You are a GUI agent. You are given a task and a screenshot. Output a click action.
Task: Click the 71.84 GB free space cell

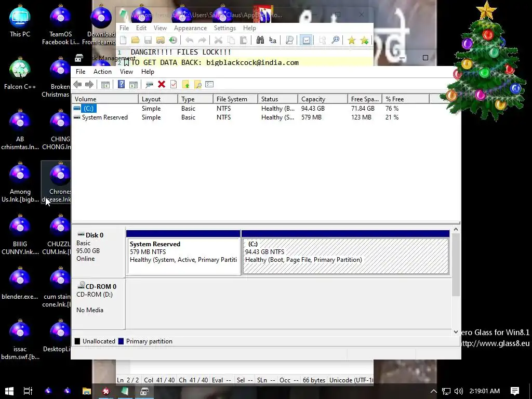pyautogui.click(x=363, y=108)
